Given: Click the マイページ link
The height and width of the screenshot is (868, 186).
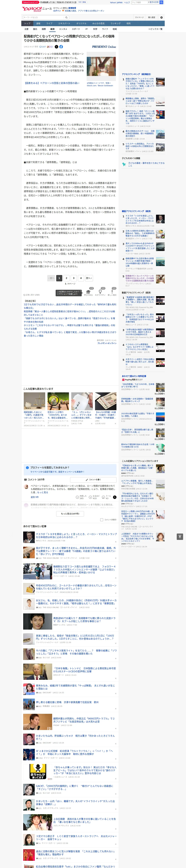Looking at the screenshot, I should [x=139, y=17].
